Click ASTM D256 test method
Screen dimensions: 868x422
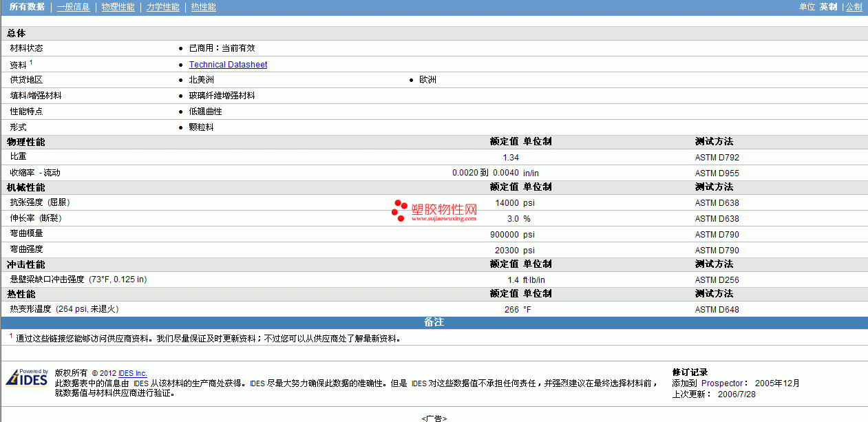coord(717,280)
